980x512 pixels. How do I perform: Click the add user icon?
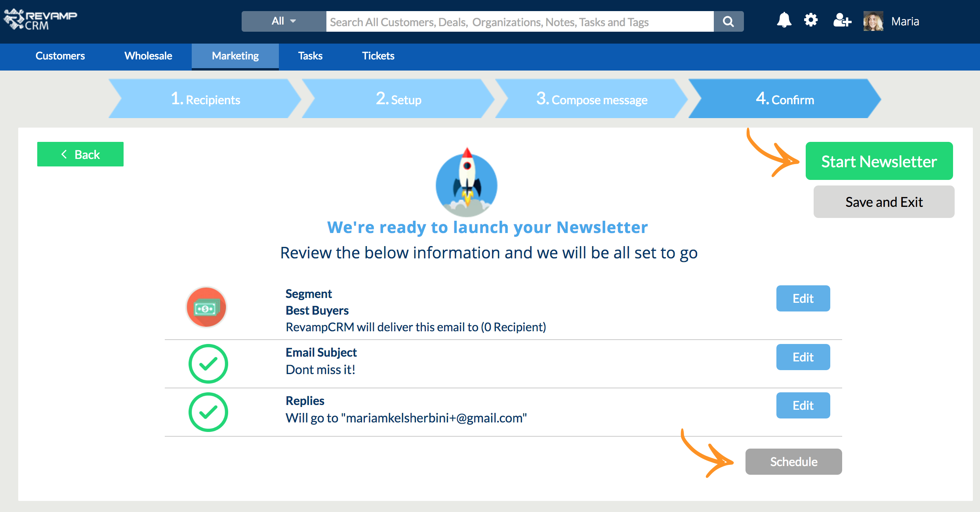pos(842,21)
